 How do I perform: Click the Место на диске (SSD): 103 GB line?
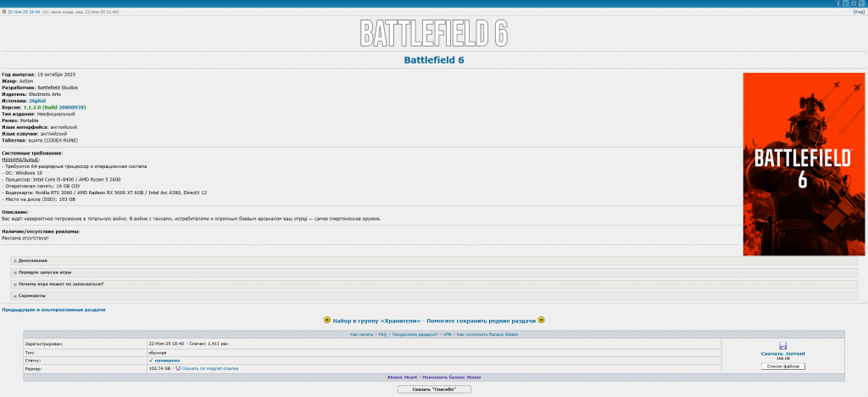click(x=39, y=199)
